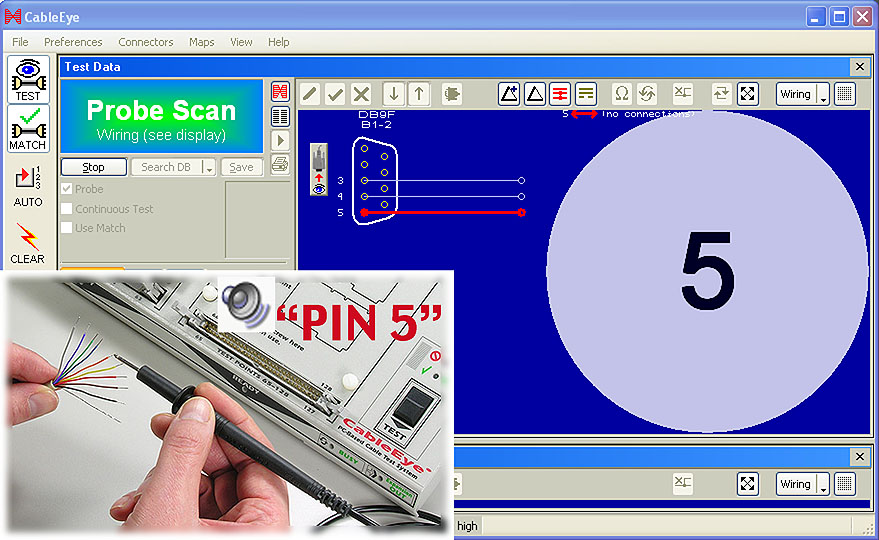Click the pin 3 wire line
Image resolution: width=879 pixels, height=540 pixels.
click(x=443, y=181)
